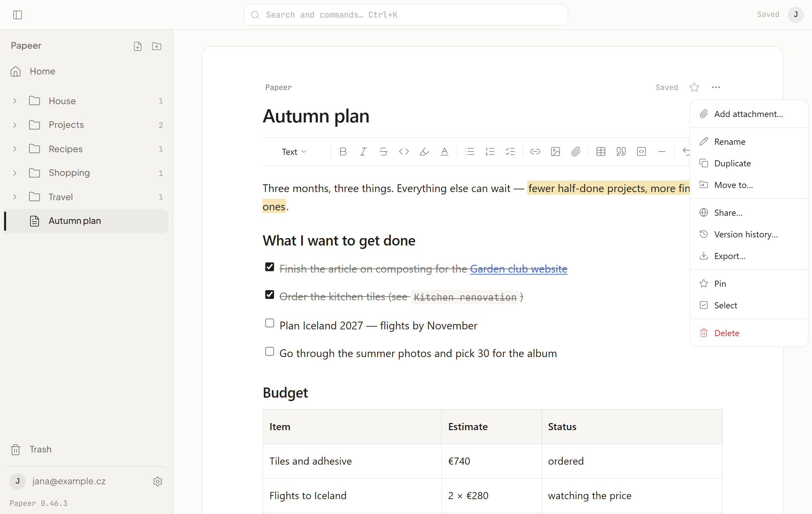Expand the Travel folder
This screenshot has width=812, height=514.
coord(15,197)
